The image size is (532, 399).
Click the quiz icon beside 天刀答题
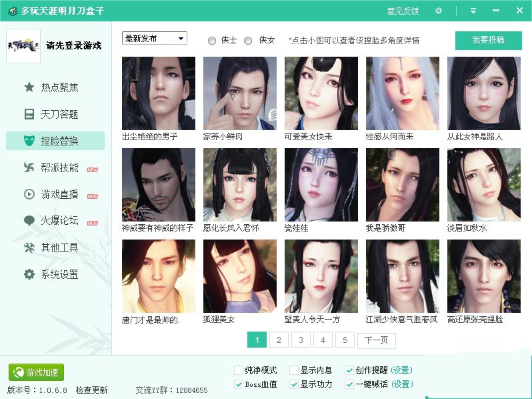29,114
